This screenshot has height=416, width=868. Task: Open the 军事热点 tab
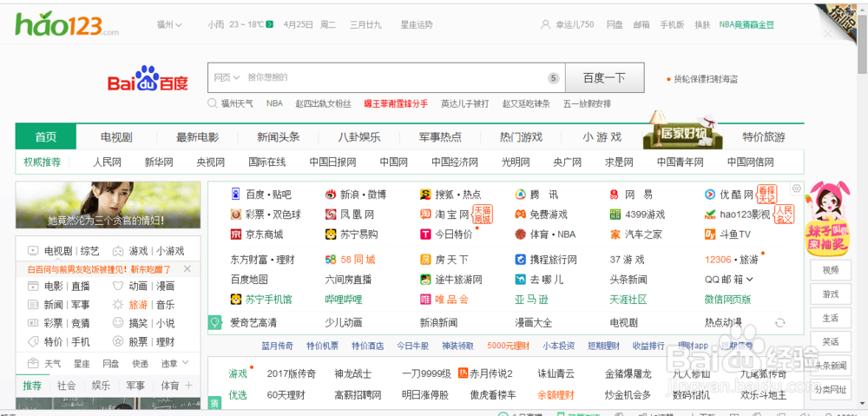point(440,137)
